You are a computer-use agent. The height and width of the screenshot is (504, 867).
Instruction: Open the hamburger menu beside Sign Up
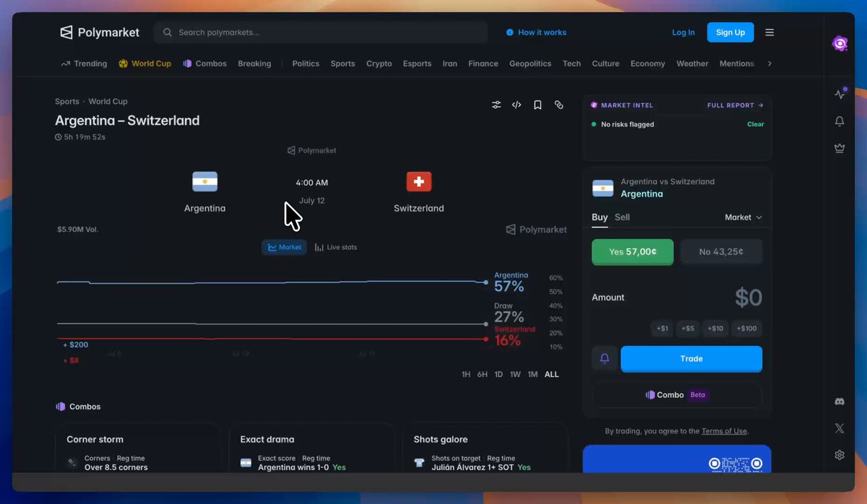pos(769,32)
